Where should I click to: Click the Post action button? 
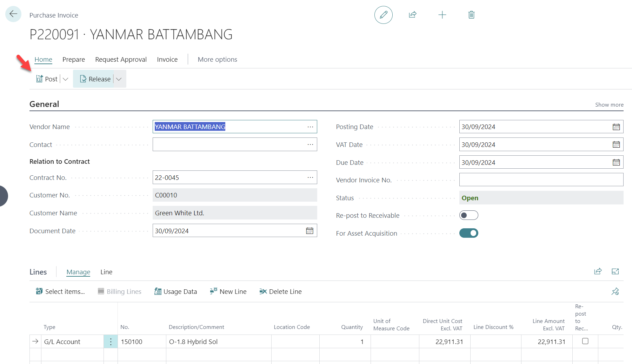point(47,79)
